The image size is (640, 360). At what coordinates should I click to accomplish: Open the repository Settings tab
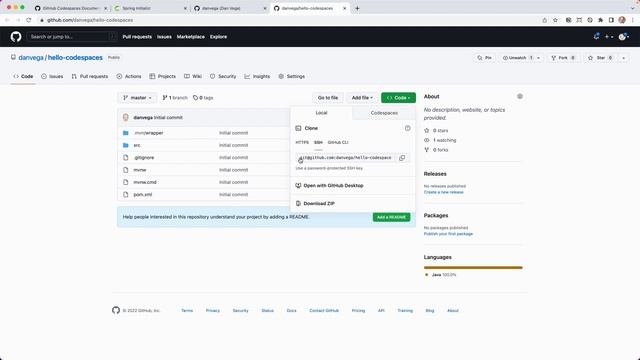[292, 76]
